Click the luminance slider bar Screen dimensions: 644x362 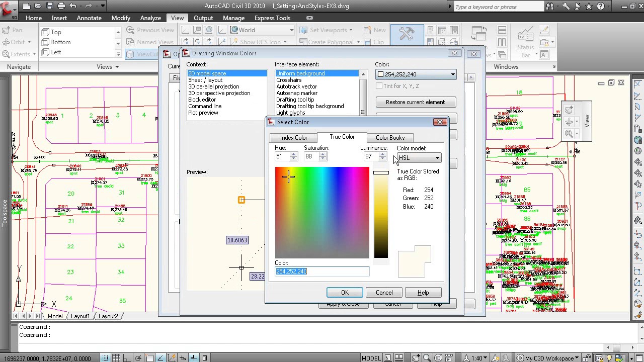pos(381,213)
